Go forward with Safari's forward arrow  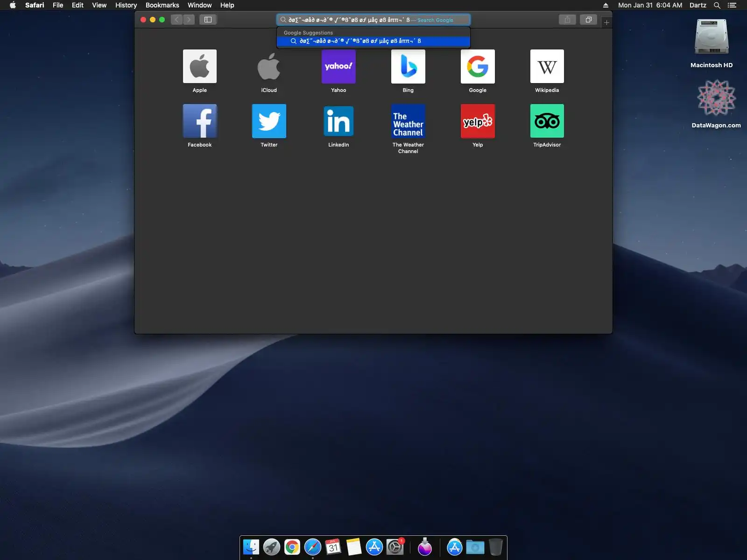pyautogui.click(x=189, y=20)
